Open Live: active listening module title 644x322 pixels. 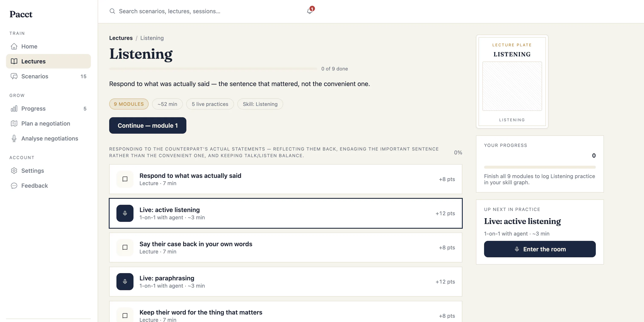pos(170,210)
